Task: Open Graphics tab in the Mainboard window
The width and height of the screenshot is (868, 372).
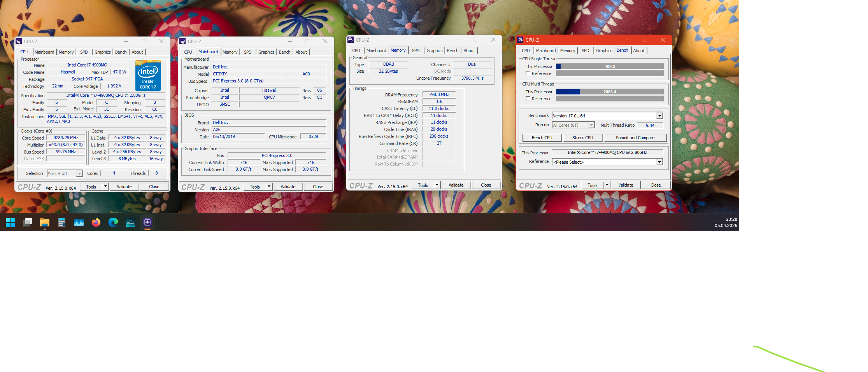Action: (266, 52)
